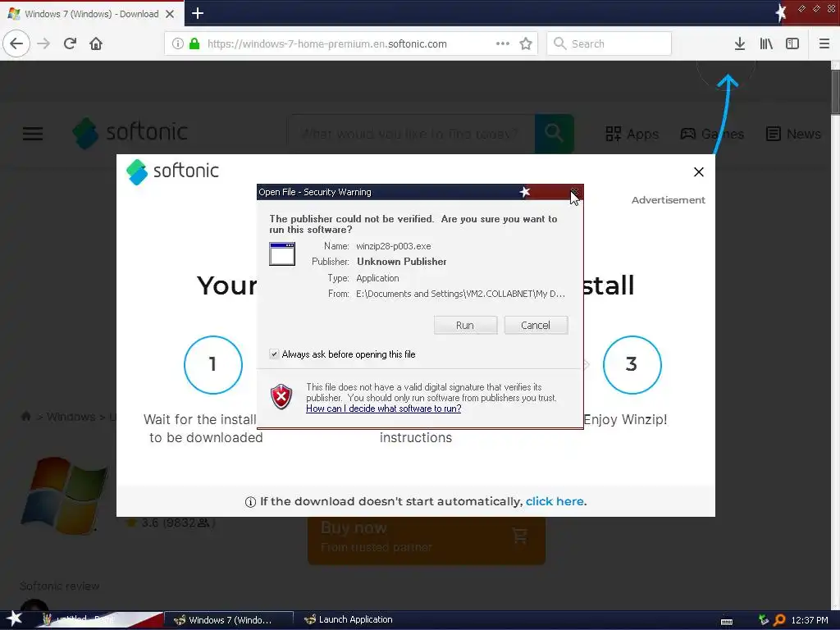This screenshot has width=840, height=630.
Task: Open the Downloads toolbar arrow
Action: click(x=739, y=43)
